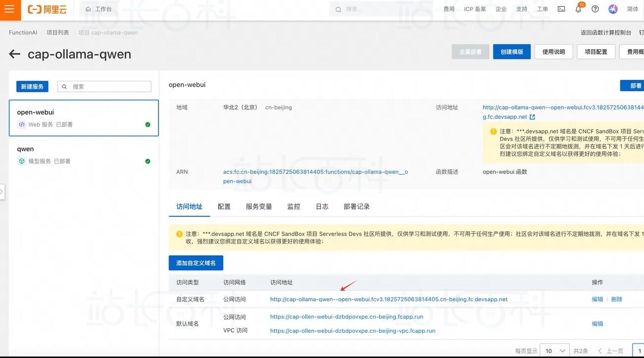Open the 工作台 home link
The image size is (644, 358).
click(x=99, y=9)
